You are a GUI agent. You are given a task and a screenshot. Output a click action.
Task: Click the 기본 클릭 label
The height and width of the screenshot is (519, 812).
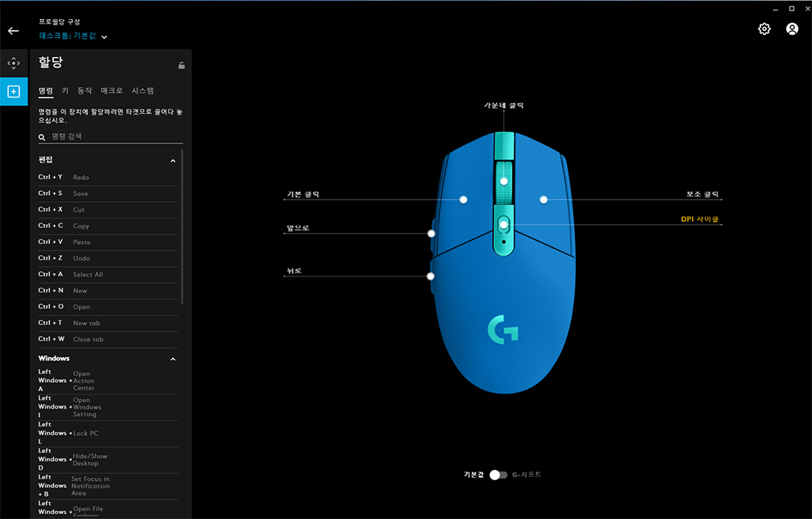click(303, 194)
